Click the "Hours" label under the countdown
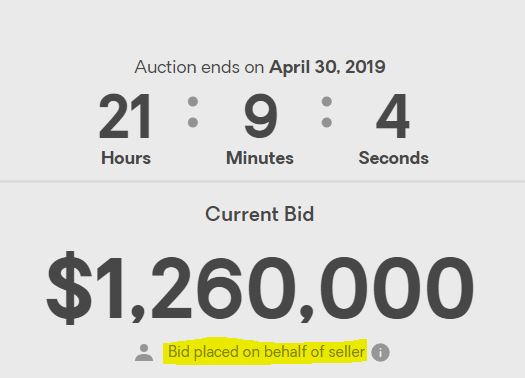 point(126,158)
